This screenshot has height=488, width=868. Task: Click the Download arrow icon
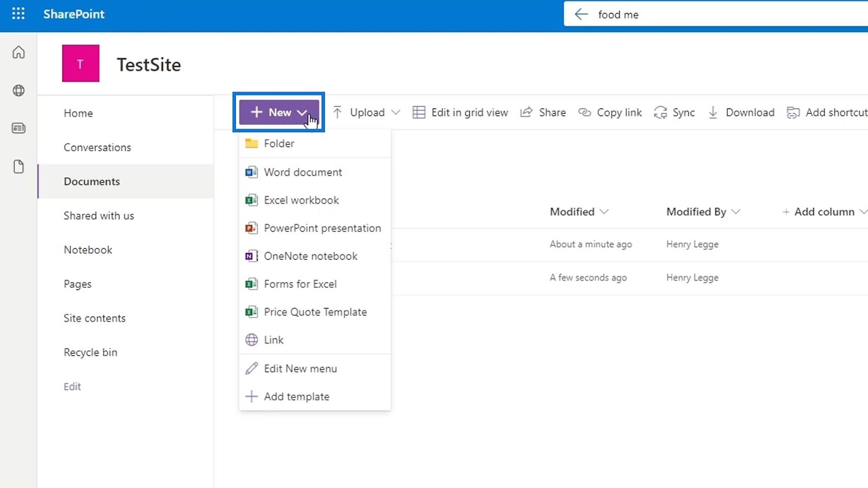coord(713,112)
